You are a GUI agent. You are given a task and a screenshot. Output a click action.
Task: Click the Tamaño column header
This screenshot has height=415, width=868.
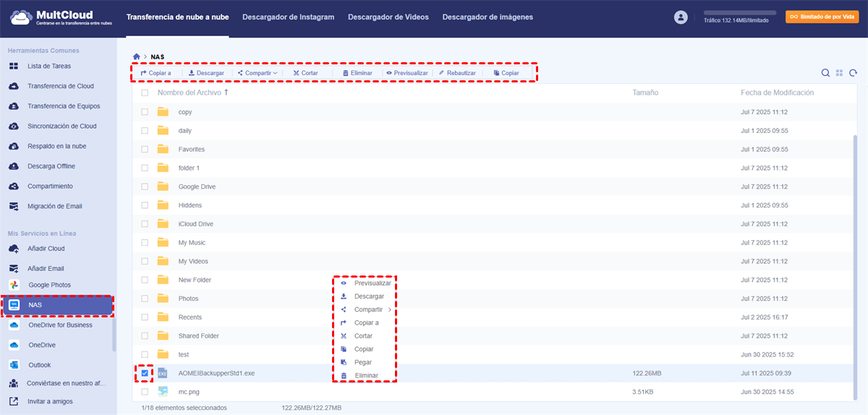tap(645, 93)
